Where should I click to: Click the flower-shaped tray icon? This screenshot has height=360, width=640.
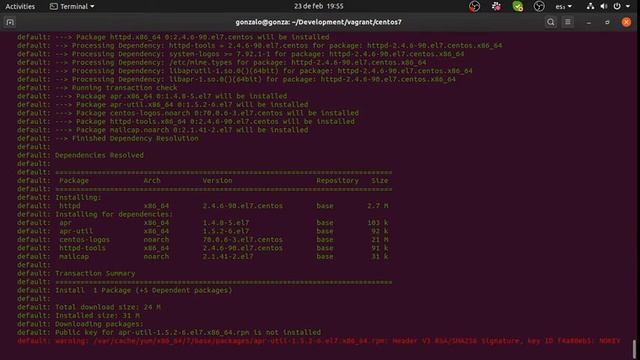coord(496,7)
